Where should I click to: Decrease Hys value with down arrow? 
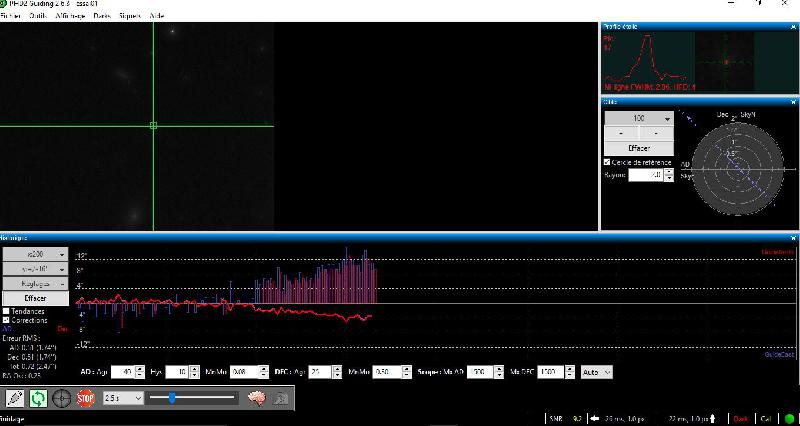(194, 375)
